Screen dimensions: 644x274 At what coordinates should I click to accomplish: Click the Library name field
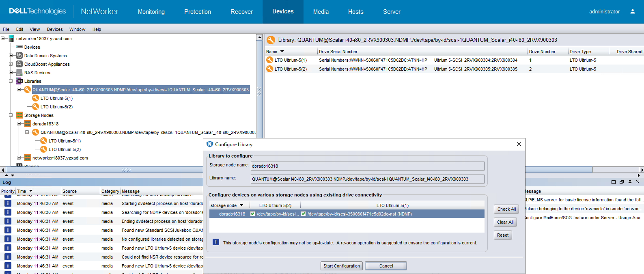(x=368, y=179)
